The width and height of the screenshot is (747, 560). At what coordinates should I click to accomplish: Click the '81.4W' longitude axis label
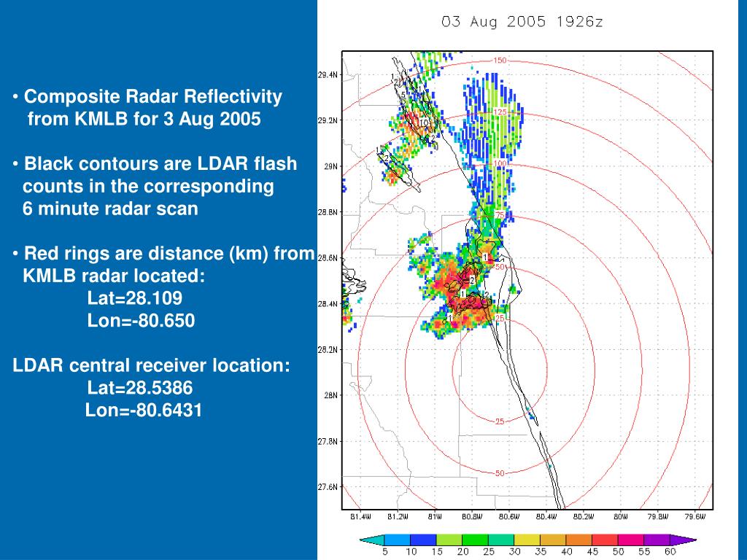click(x=360, y=517)
